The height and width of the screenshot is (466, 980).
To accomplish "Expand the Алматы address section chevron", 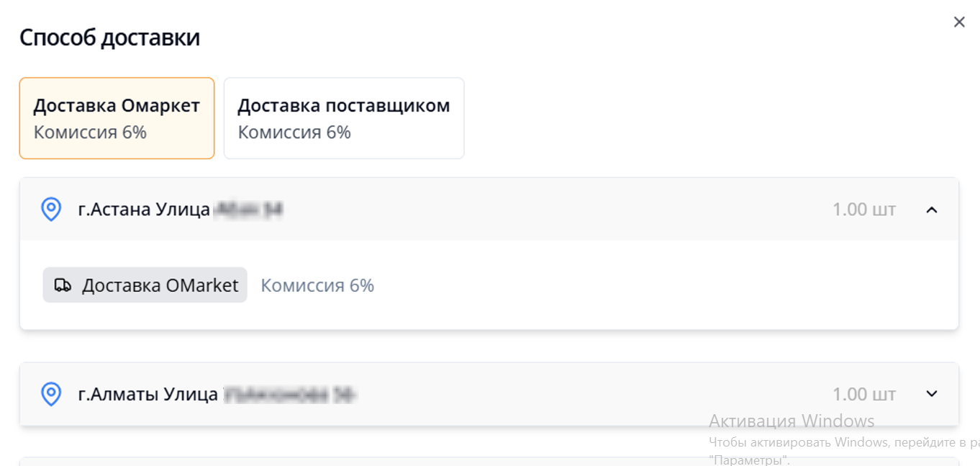I will (x=932, y=394).
